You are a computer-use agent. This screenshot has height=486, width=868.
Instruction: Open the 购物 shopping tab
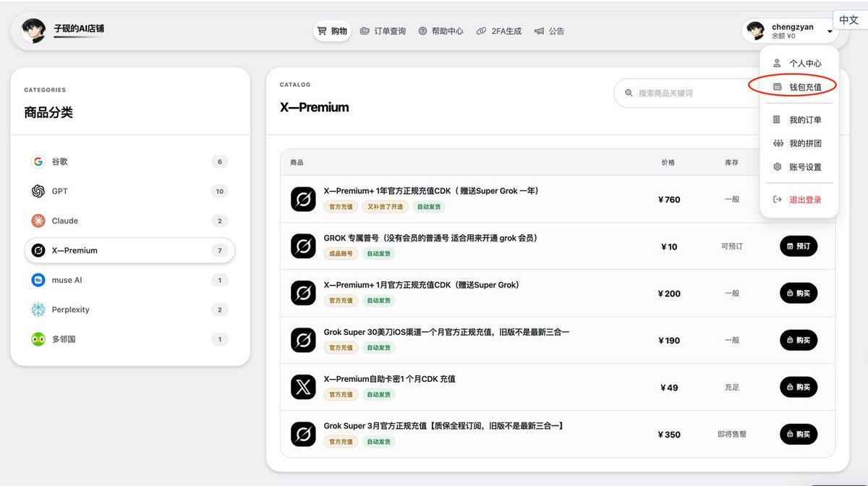pyautogui.click(x=333, y=31)
